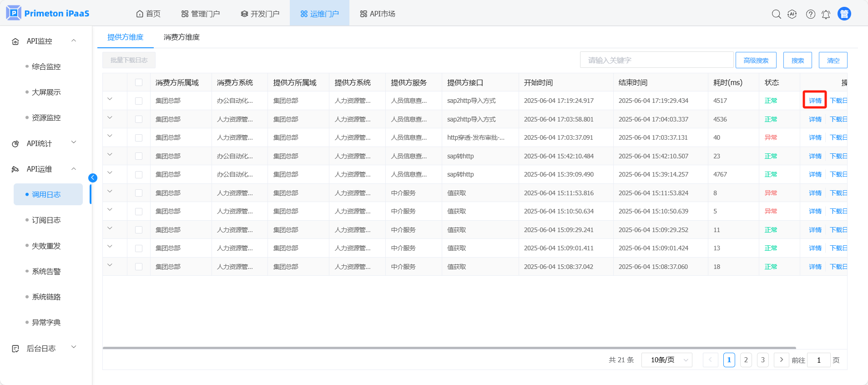868x385 pixels.
Task: Click the home icon labeled 首页
Action: pyautogui.click(x=148, y=14)
